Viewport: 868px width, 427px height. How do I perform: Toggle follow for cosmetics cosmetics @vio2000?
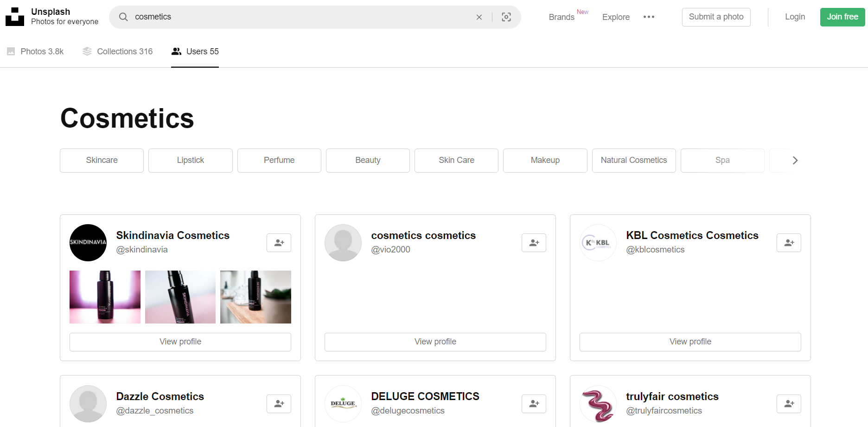pos(534,243)
